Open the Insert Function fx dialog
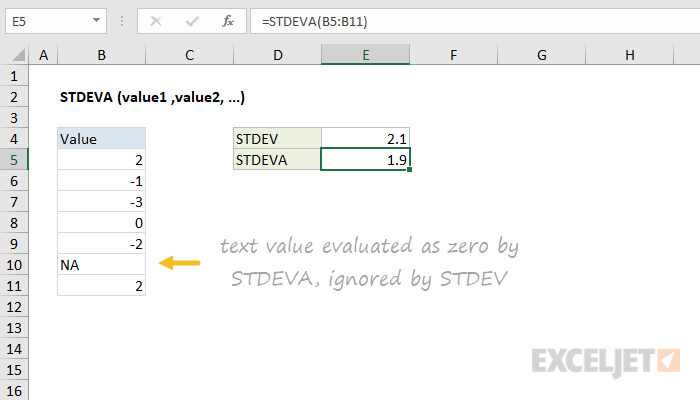Image resolution: width=700 pixels, height=400 pixels. pyautogui.click(x=228, y=21)
